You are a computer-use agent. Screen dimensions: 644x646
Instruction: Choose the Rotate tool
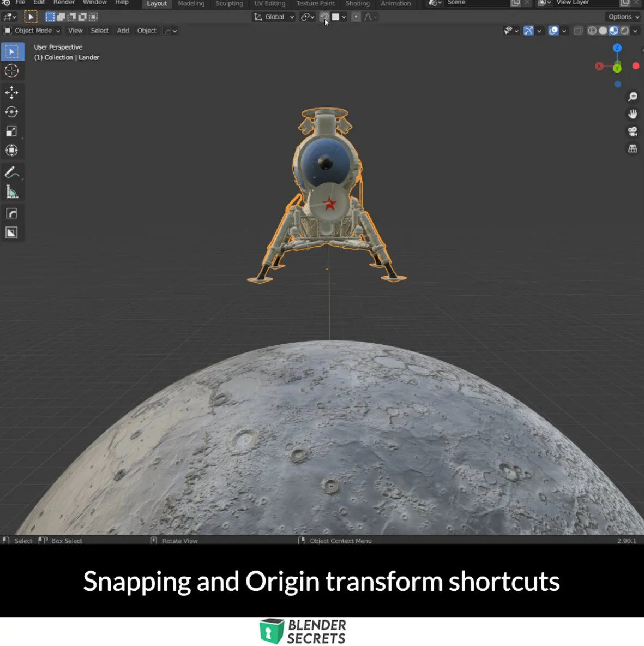(x=11, y=112)
